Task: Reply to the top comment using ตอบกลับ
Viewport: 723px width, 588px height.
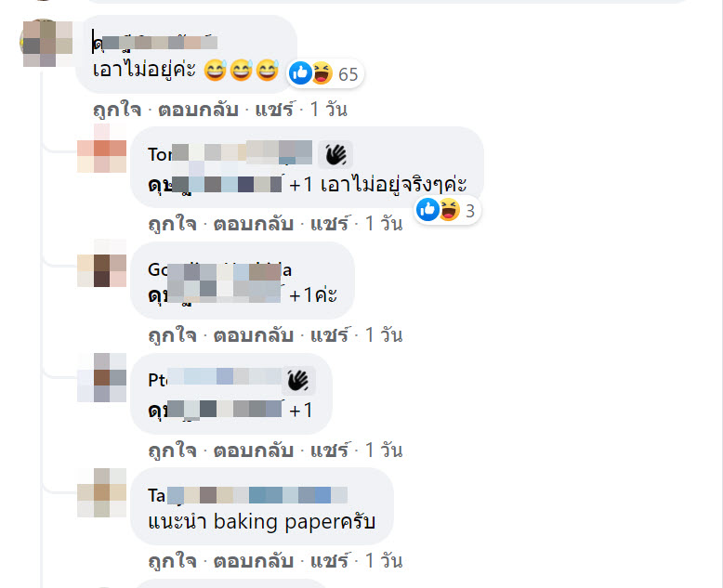Action: tap(198, 110)
